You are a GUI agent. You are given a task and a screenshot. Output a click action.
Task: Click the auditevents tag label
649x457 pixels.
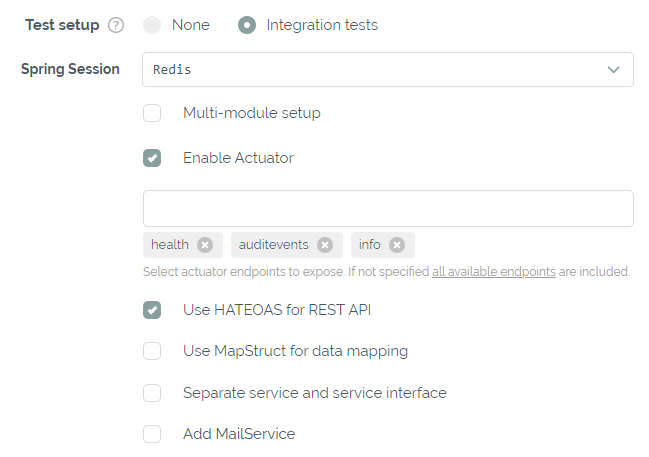click(x=270, y=245)
